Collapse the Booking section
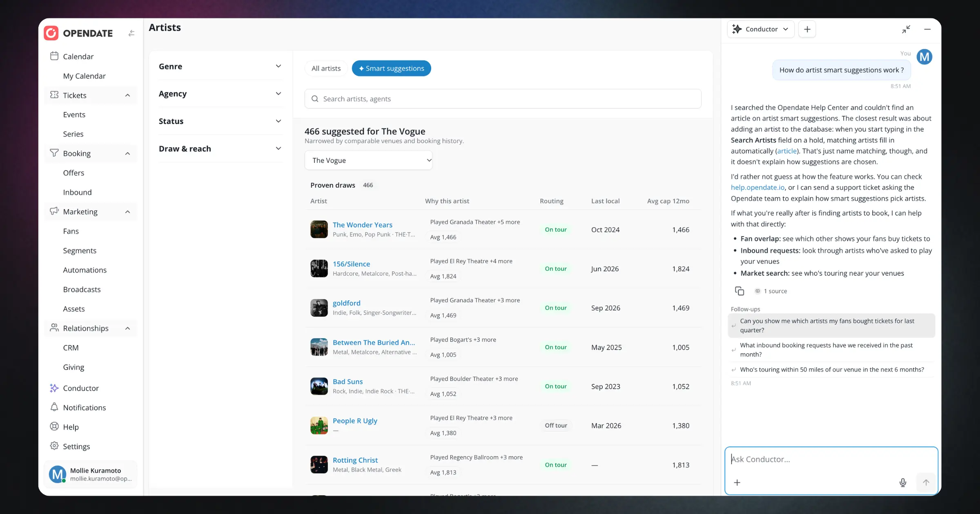The height and width of the screenshot is (514, 980). [x=127, y=153]
